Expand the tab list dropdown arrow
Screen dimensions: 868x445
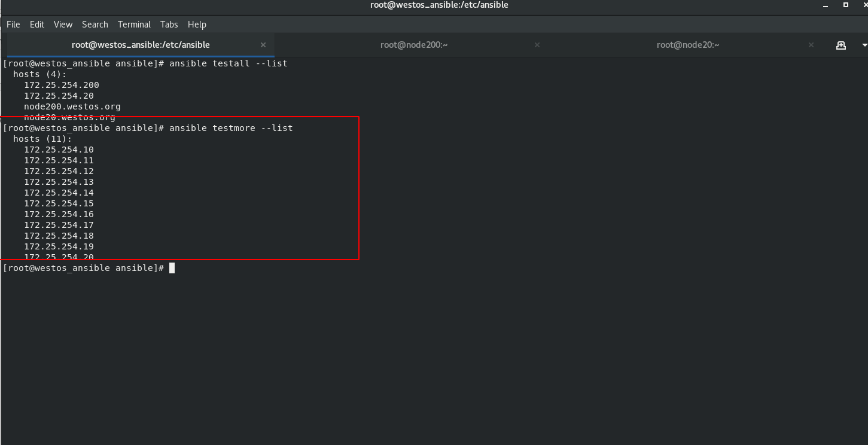tap(864, 45)
